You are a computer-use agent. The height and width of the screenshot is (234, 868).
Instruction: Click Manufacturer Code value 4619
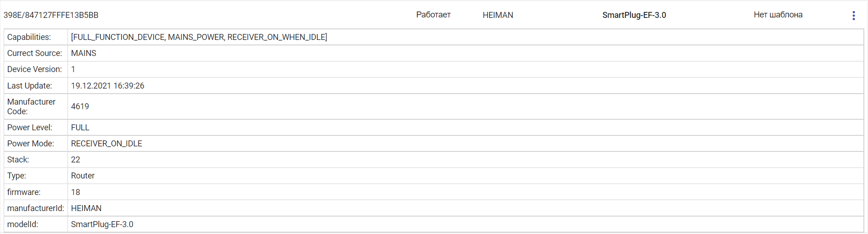pyautogui.click(x=80, y=106)
